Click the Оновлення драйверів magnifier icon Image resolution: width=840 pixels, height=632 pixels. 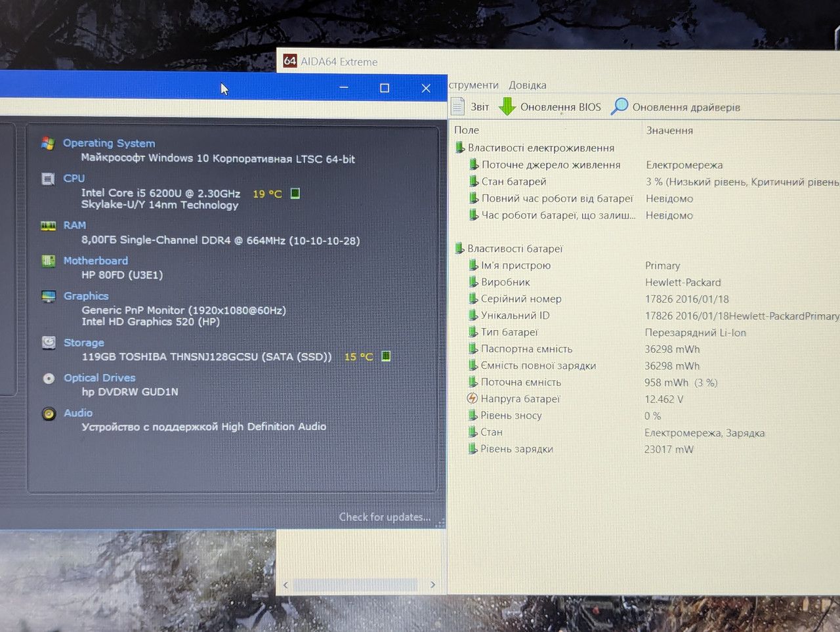(x=619, y=106)
